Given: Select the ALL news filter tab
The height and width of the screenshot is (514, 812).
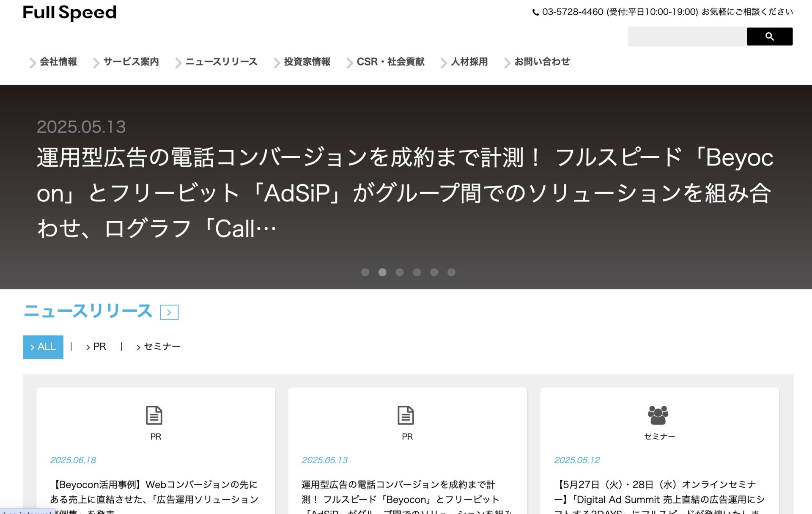Looking at the screenshot, I should [x=43, y=347].
